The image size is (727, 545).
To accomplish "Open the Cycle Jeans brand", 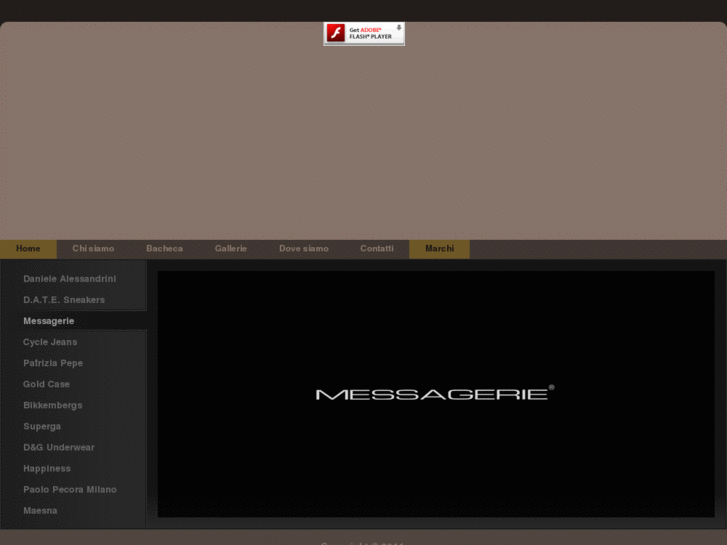I will [50, 342].
